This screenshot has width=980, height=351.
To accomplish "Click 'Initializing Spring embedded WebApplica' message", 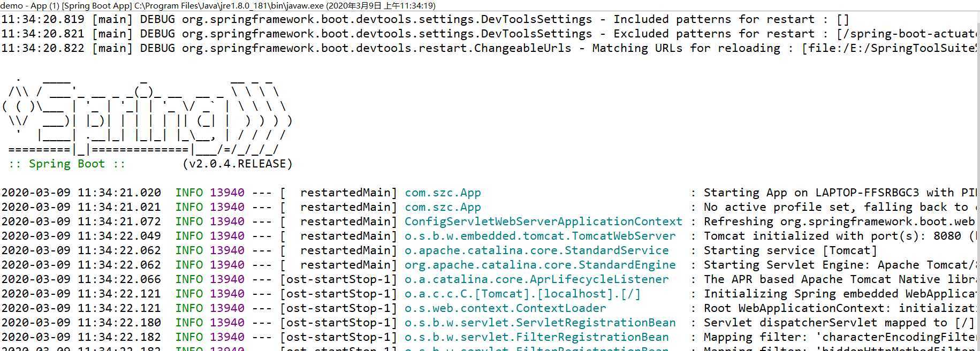I will [840, 294].
